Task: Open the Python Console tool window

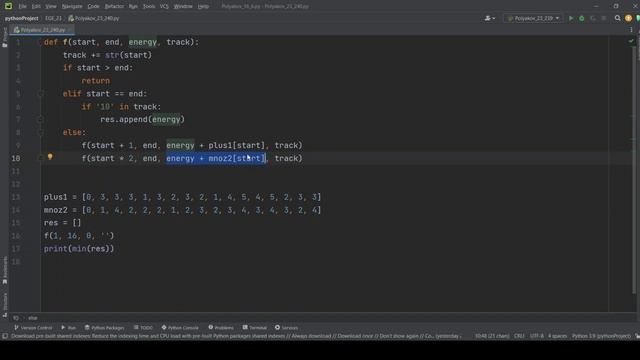Action: [180, 328]
